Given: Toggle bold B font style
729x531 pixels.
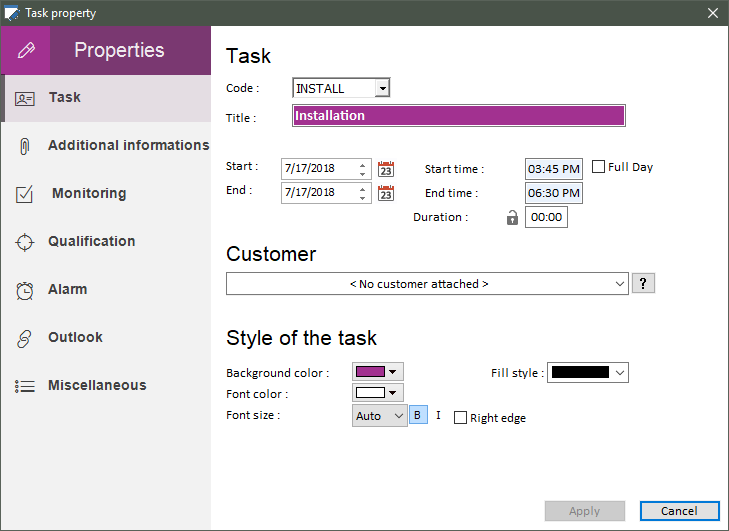Looking at the screenshot, I should click(418, 415).
